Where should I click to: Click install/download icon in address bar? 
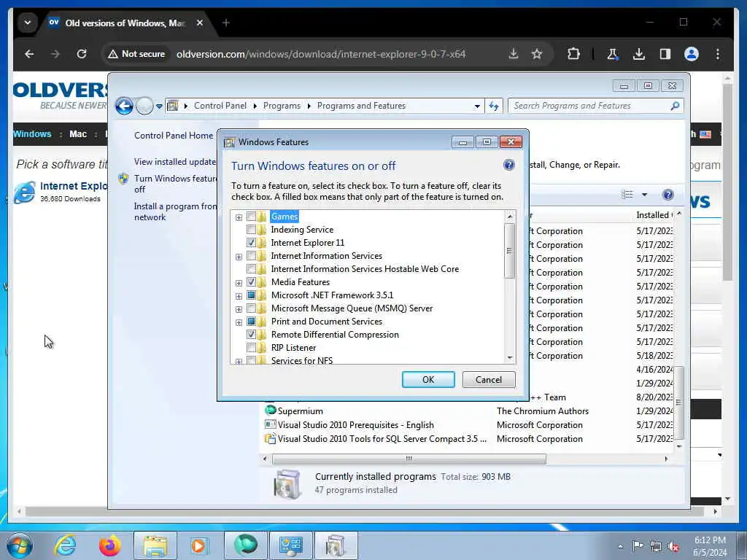click(513, 54)
